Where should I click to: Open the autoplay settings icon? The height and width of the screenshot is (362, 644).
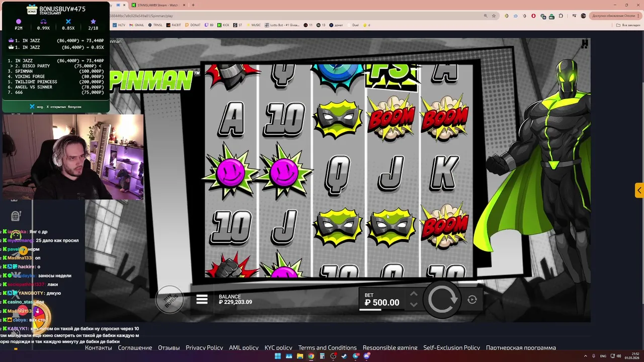click(x=472, y=300)
